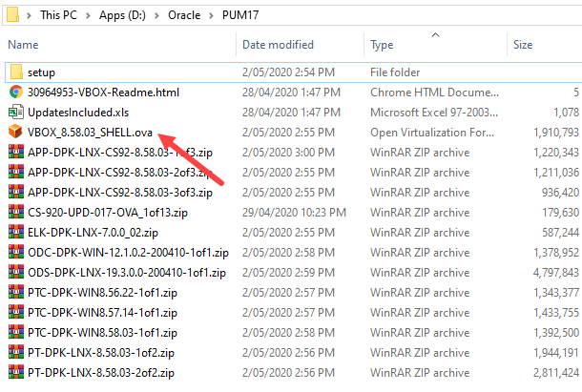Click date 29/04/2020 10:23 PM
Image resolution: width=582 pixels, height=392 pixels.
pos(294,213)
